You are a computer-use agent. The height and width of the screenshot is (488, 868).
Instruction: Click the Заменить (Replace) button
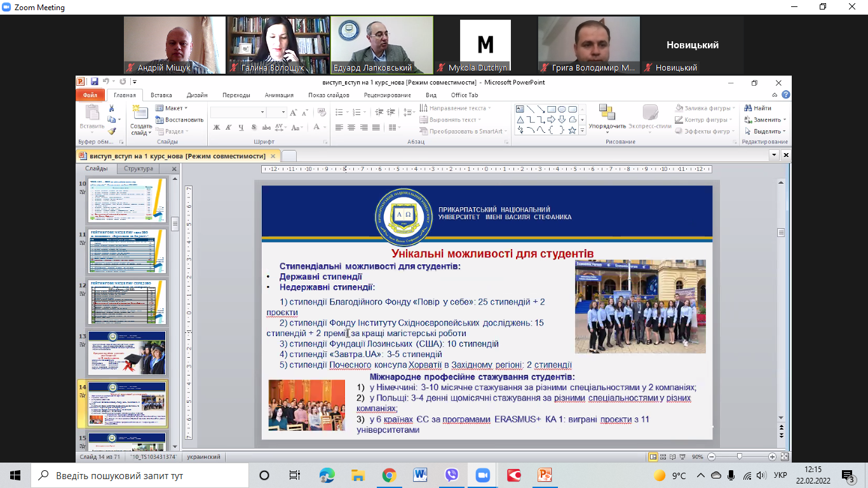(766, 119)
